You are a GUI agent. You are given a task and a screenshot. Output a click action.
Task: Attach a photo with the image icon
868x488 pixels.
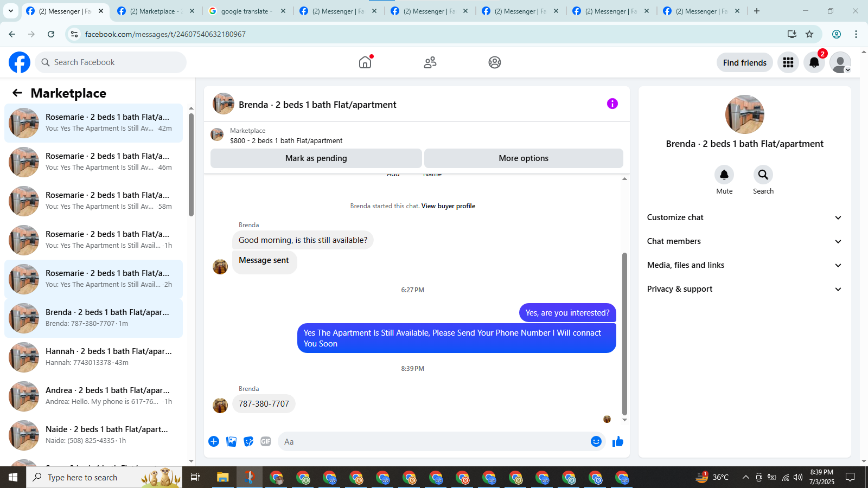pos(231,441)
